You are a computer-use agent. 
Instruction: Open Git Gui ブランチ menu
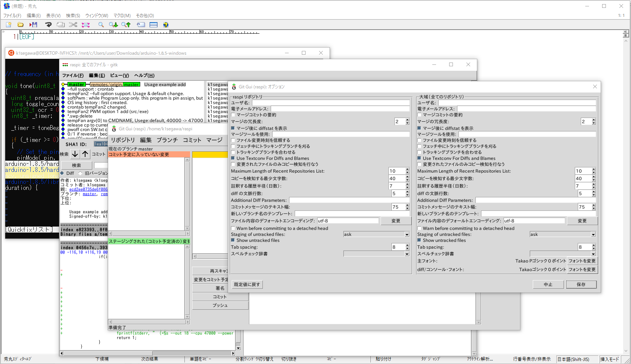tap(167, 140)
